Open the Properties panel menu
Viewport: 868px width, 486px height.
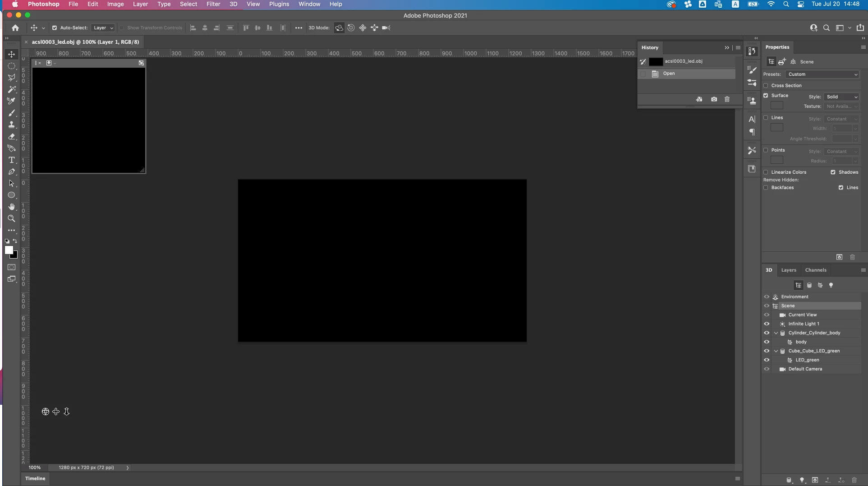(863, 47)
